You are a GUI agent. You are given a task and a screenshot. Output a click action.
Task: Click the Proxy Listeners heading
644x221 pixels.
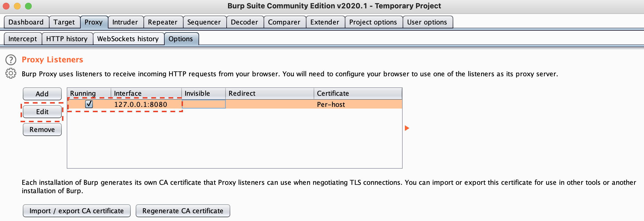click(x=53, y=60)
